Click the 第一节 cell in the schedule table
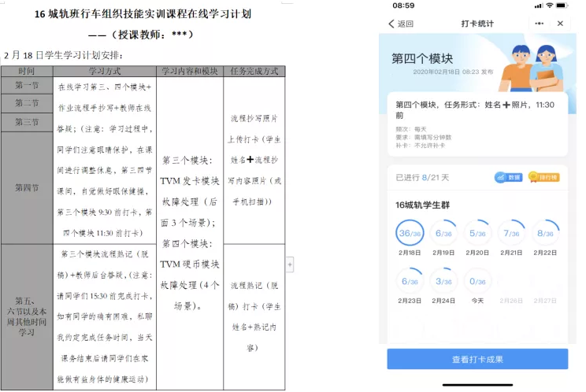The width and height of the screenshot is (586, 392). pos(27,84)
